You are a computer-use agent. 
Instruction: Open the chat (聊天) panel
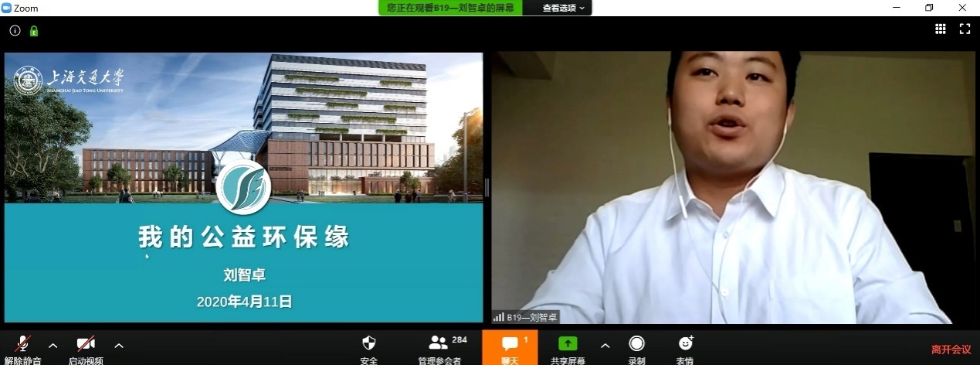pos(510,347)
